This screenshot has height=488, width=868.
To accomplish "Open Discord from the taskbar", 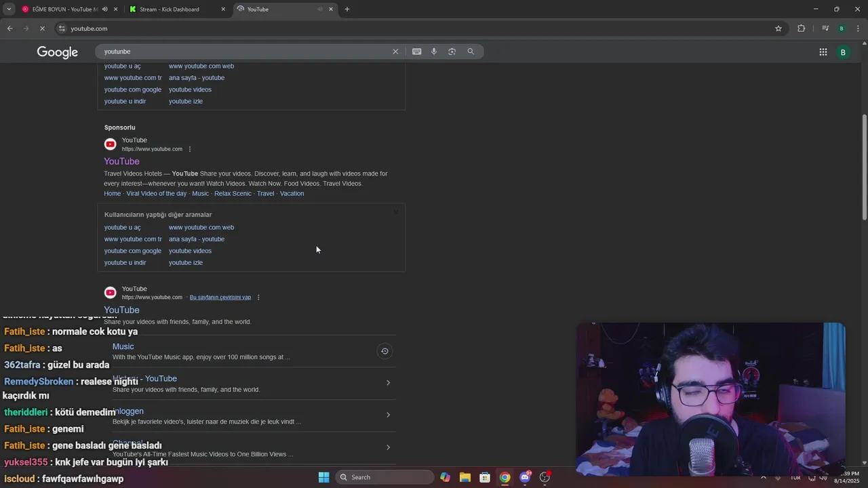I will pos(525,477).
